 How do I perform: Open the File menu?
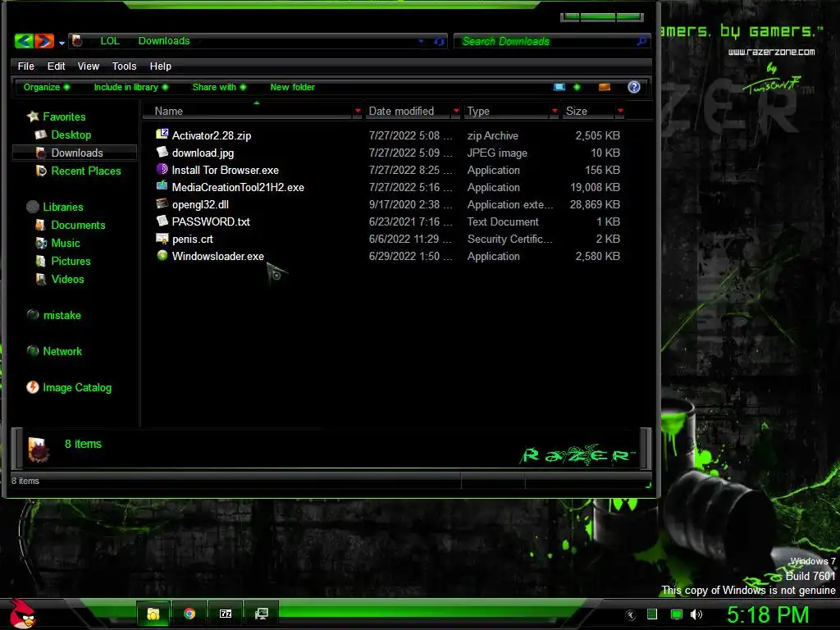pyautogui.click(x=25, y=66)
